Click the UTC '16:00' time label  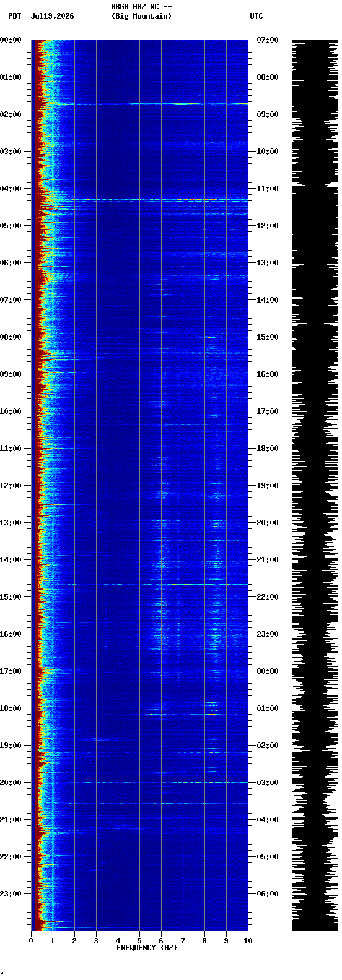pyautogui.click(x=268, y=374)
